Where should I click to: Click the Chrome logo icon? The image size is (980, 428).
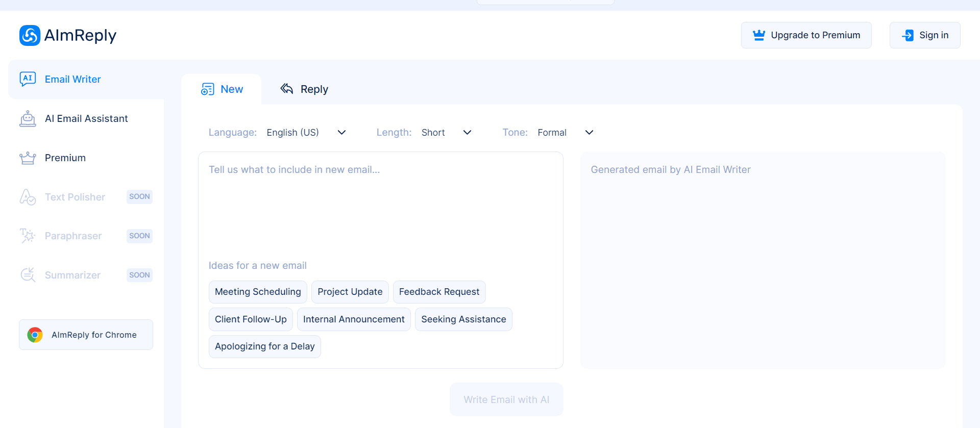35,335
